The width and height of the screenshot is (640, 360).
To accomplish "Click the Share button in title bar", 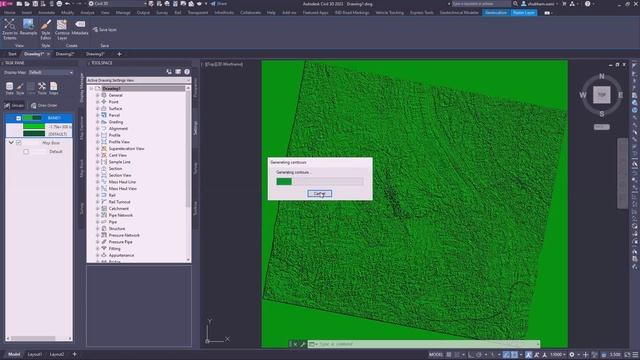I will 219,4.
